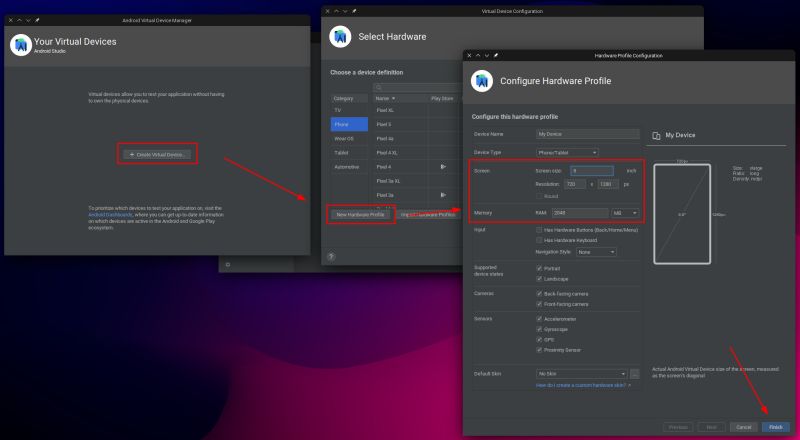Click shade-down arrow in Virtual Device Configuration titlebar

[x=345, y=11]
